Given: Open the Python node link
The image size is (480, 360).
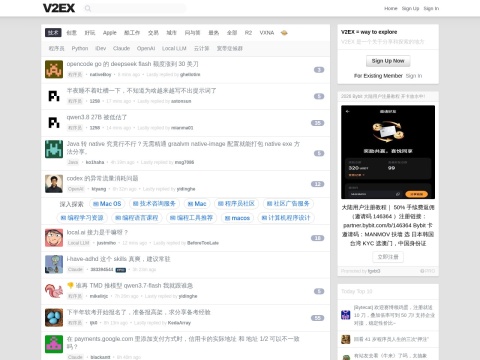Looking at the screenshot, I should [x=80, y=48].
